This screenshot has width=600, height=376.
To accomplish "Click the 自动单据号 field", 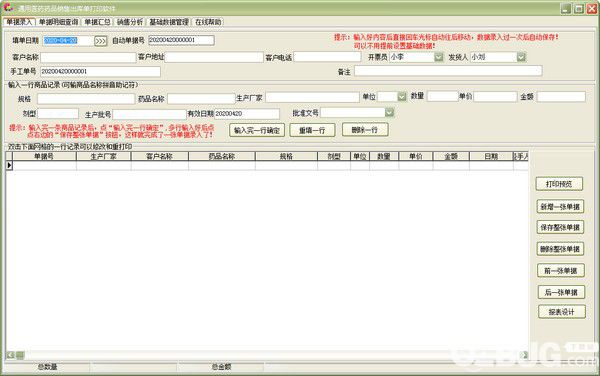I will (181, 40).
